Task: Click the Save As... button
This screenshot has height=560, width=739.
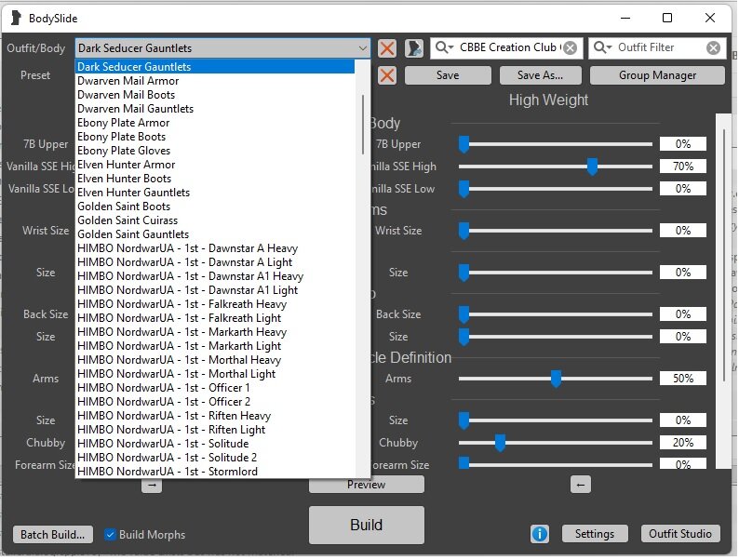Action: click(540, 75)
